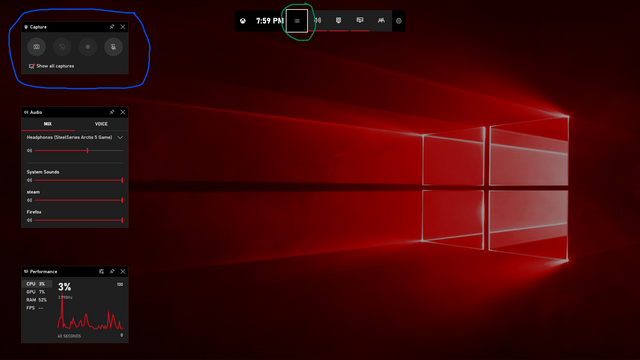Close the Audio widget
Image resolution: width=640 pixels, height=360 pixels.
(x=123, y=112)
